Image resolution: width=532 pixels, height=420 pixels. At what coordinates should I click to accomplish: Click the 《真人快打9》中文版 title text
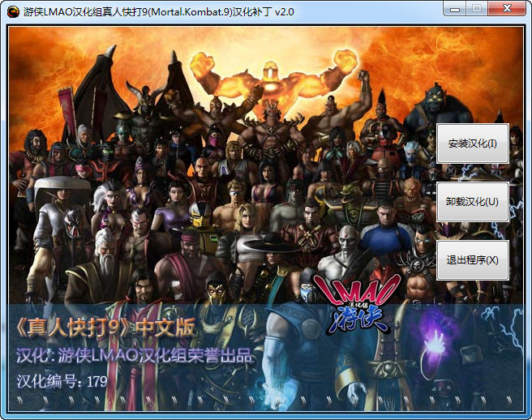tap(105, 328)
